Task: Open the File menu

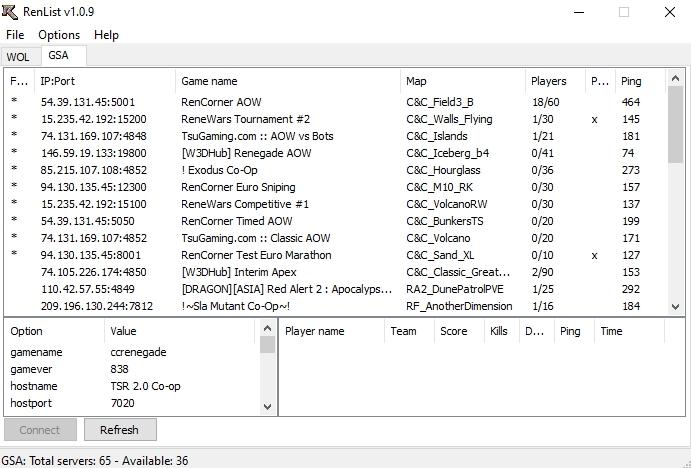Action: [15, 34]
